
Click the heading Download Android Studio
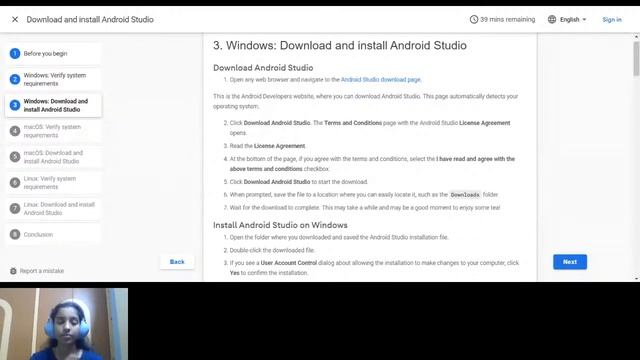click(x=263, y=68)
